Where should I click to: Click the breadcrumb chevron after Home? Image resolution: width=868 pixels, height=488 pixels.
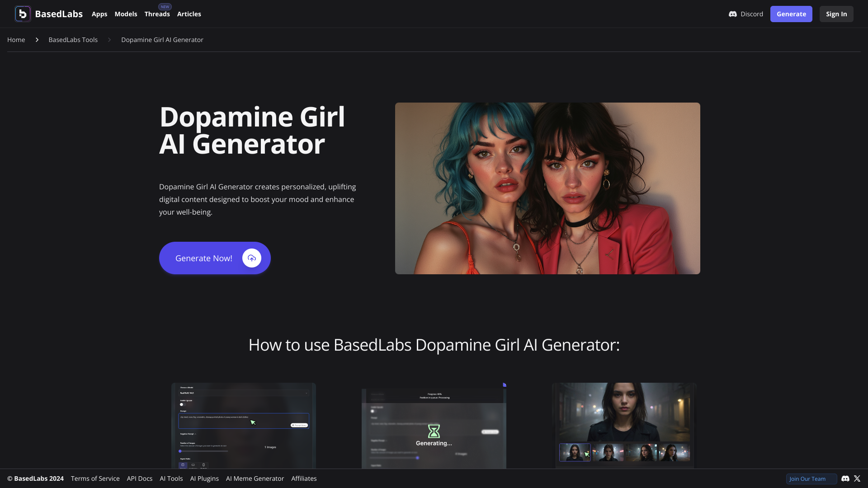coord(37,40)
